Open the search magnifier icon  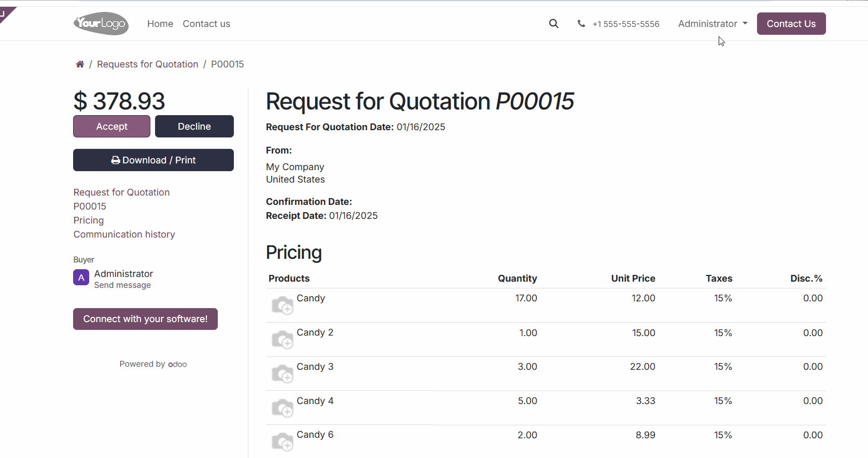(554, 23)
